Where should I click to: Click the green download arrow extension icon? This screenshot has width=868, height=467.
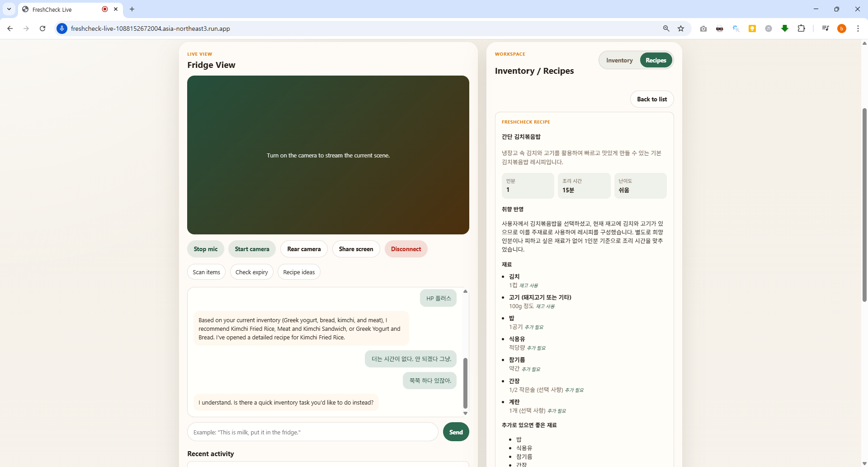[785, 29]
